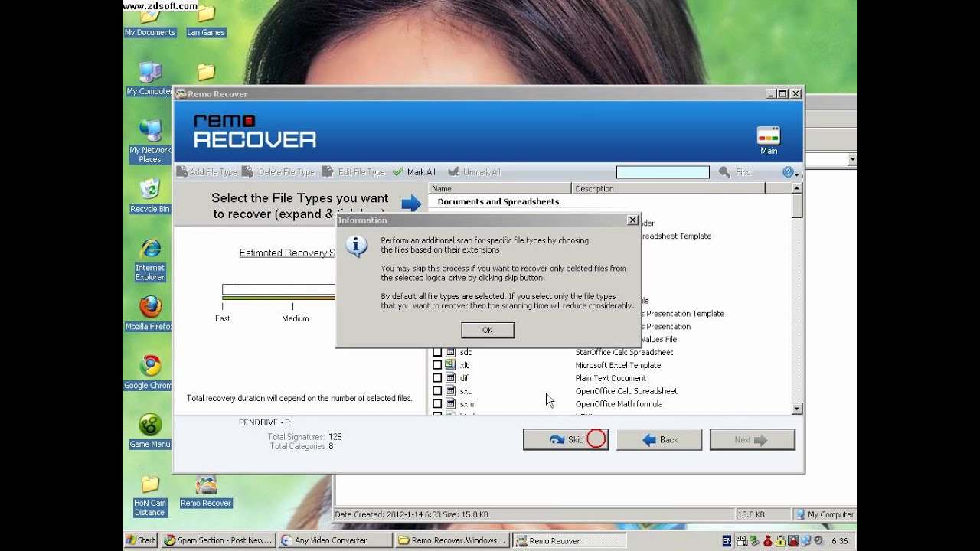Click the Find magnifier button
The width and height of the screenshot is (980, 551).
pyautogui.click(x=734, y=172)
